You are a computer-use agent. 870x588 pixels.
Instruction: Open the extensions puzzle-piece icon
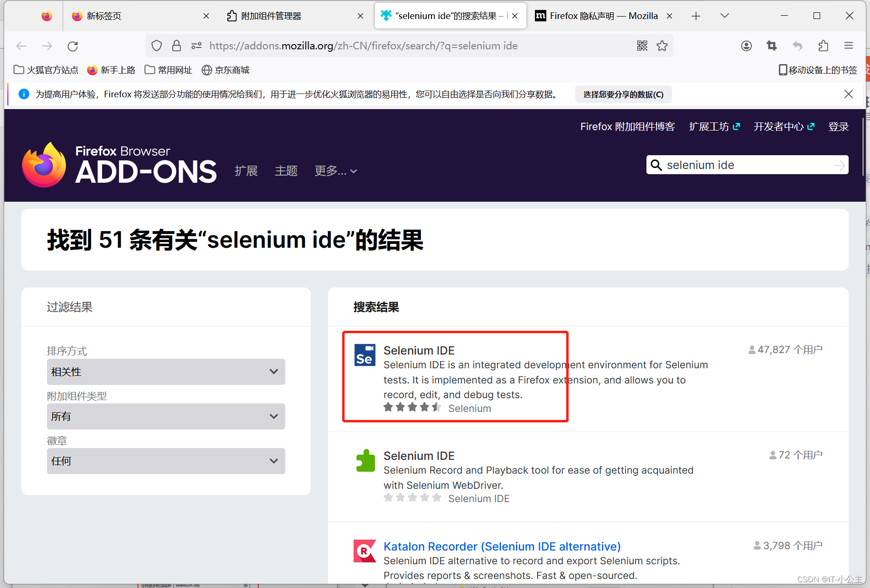pyautogui.click(x=823, y=46)
